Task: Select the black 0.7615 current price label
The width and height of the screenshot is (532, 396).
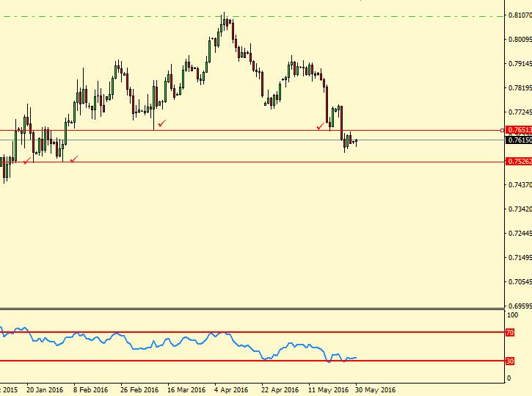Action: point(519,140)
